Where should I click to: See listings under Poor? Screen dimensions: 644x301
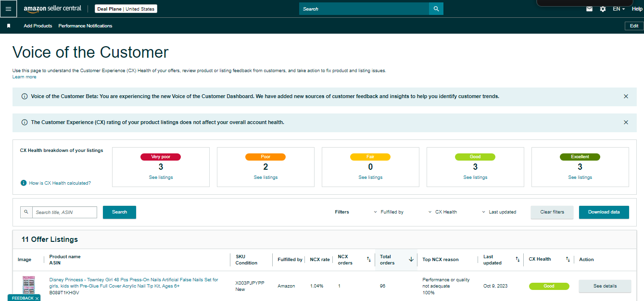265,177
